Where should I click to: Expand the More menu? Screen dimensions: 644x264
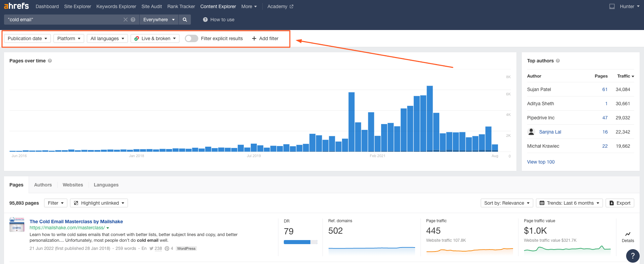click(x=249, y=6)
